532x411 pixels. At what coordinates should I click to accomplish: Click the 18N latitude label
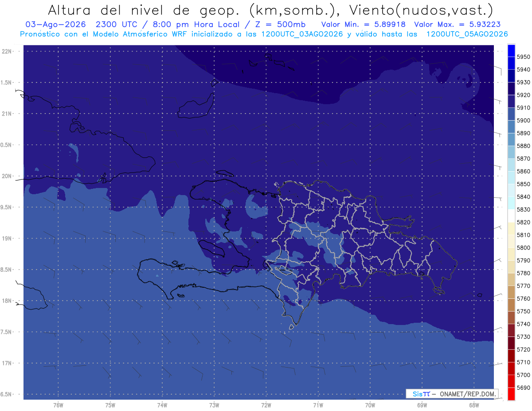7,301
